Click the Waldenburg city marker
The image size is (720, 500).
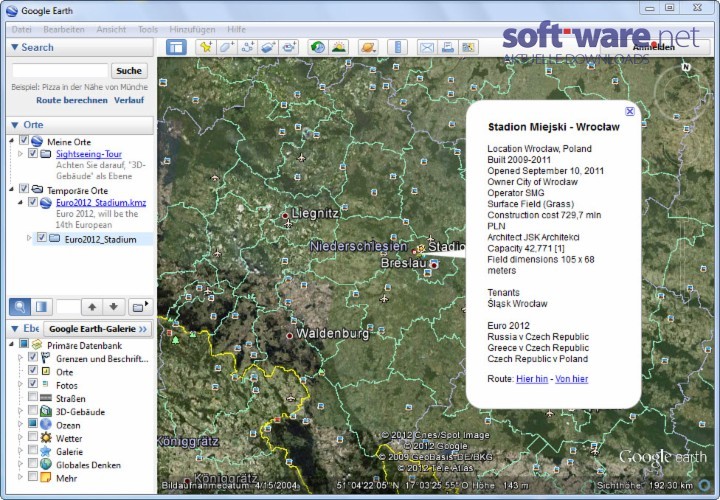pyautogui.click(x=289, y=336)
